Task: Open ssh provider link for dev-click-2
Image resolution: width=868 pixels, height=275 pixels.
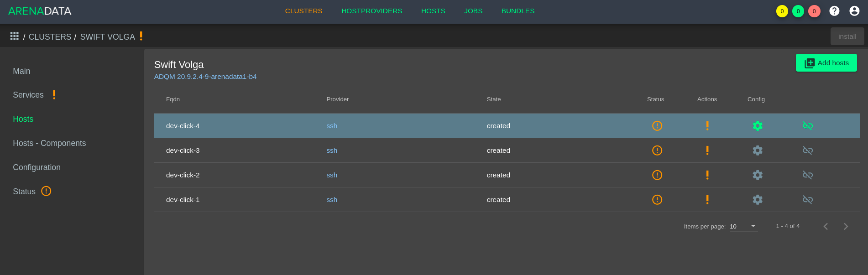Action: point(332,175)
